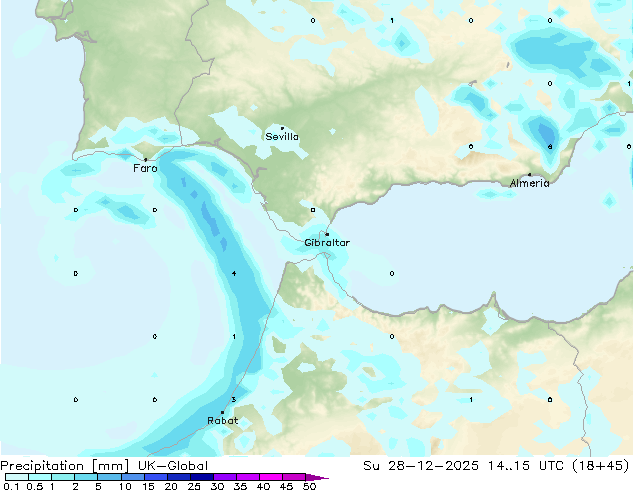Click the 'Su 28-12-2025' date text
This screenshot has height=490, width=634.
pos(421,466)
